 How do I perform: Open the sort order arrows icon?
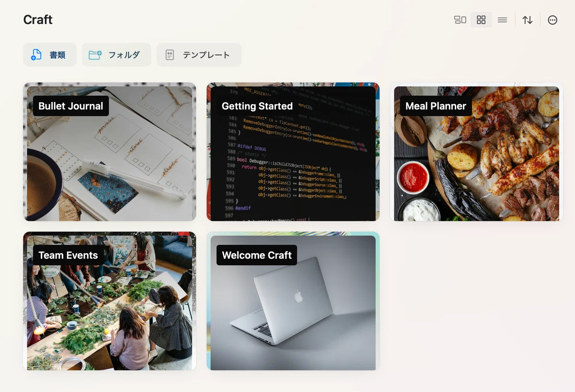point(528,20)
